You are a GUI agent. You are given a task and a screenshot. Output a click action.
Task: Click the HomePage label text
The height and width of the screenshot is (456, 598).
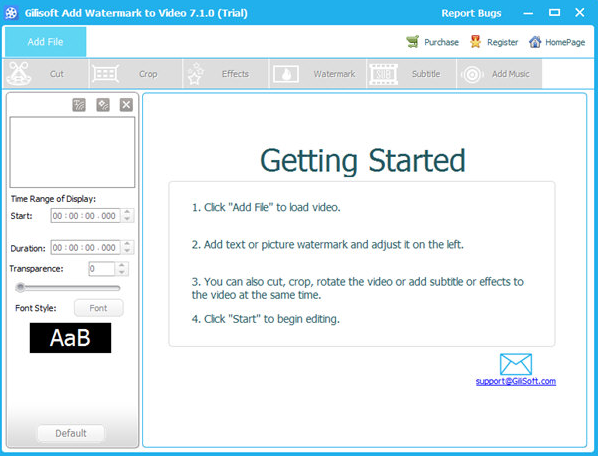565,42
